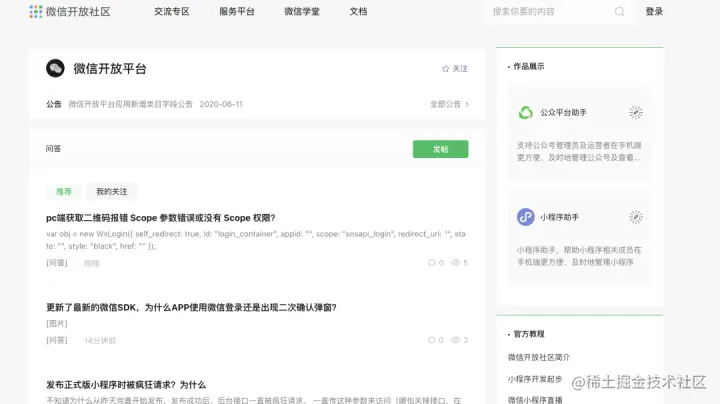The image size is (720, 404).
Task: Open the 服务平台 menu
Action: coord(237,11)
